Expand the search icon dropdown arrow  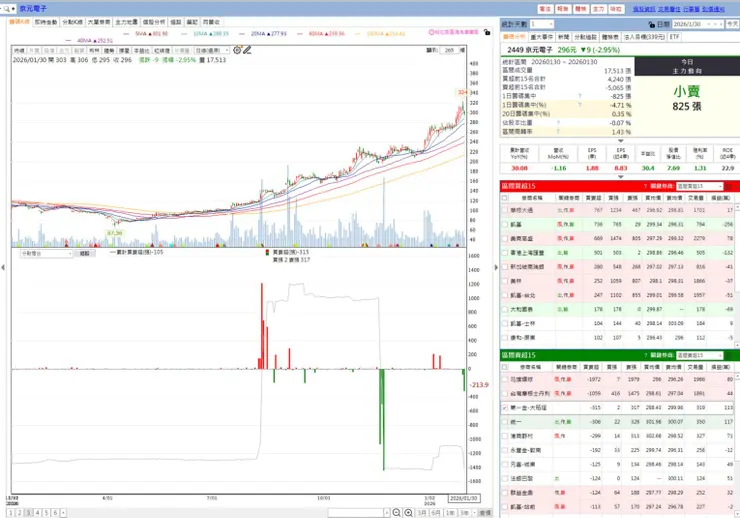click(x=13, y=8)
